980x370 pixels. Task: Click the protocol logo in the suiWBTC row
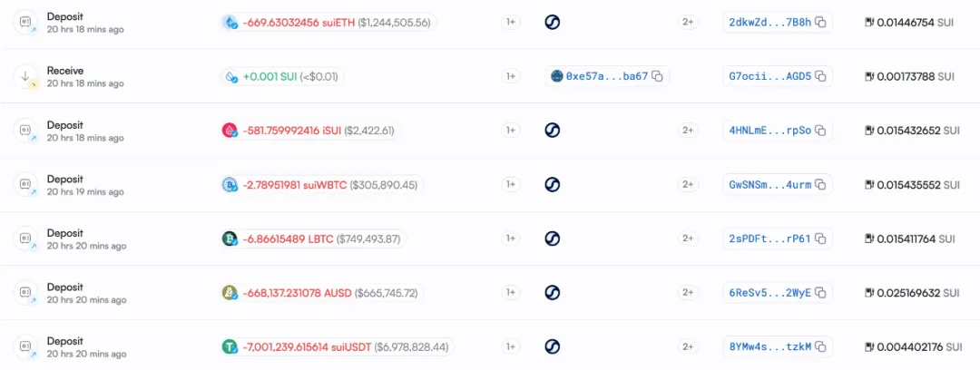coord(552,185)
